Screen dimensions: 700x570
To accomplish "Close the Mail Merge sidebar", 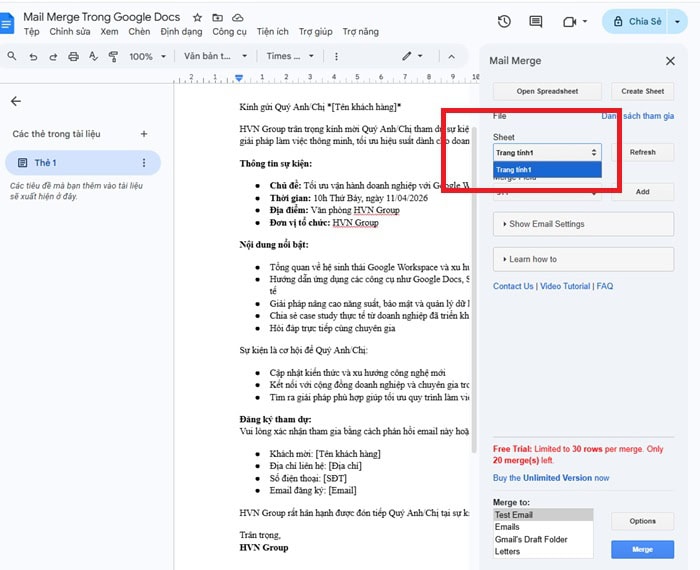I will (x=670, y=61).
